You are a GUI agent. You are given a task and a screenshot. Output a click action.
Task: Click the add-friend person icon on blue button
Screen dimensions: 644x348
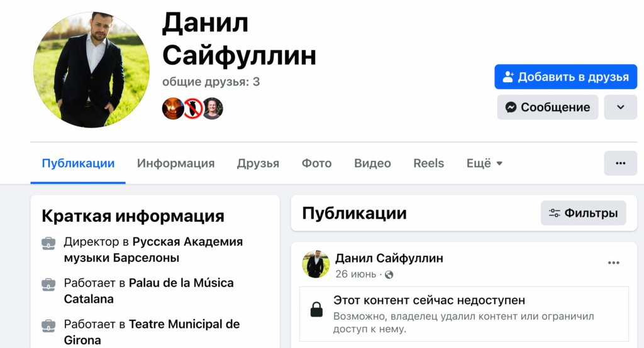pyautogui.click(x=508, y=77)
